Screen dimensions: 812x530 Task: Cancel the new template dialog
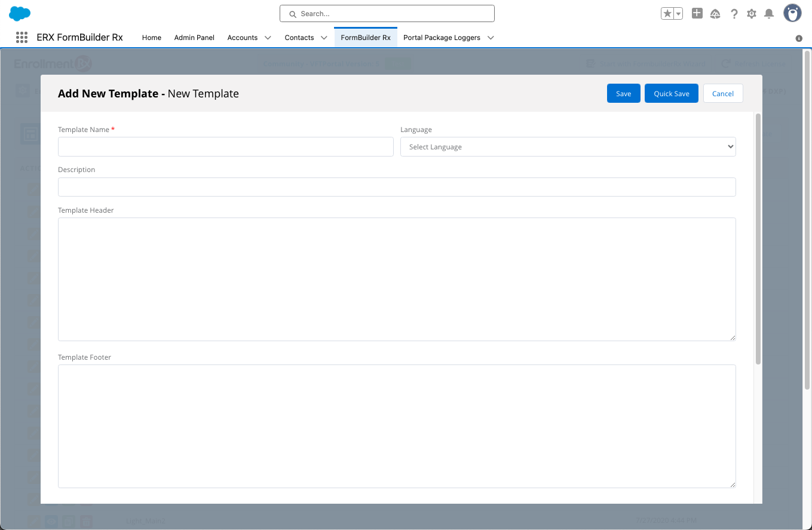click(722, 94)
